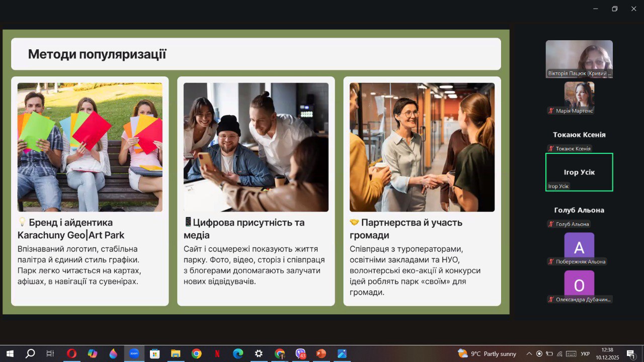Click the Netflix taskbar icon

click(x=217, y=353)
